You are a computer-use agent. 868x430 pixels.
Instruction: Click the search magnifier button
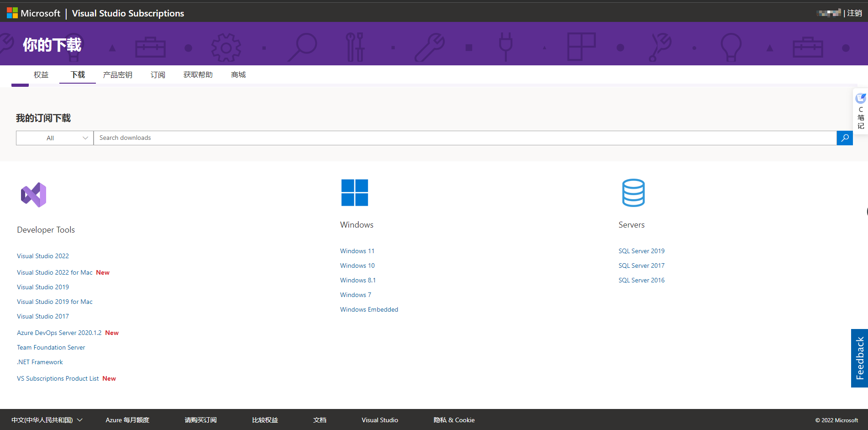[845, 138]
